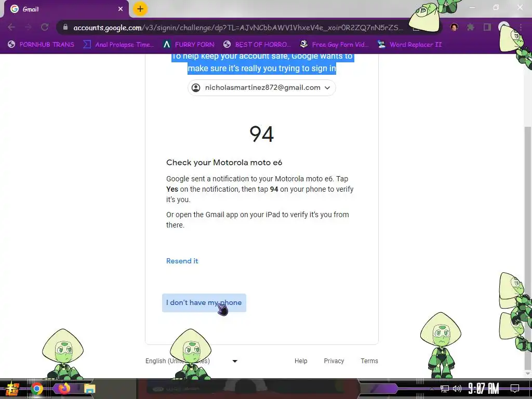Click the padlock site info icon
The image size is (532, 399).
(x=65, y=27)
